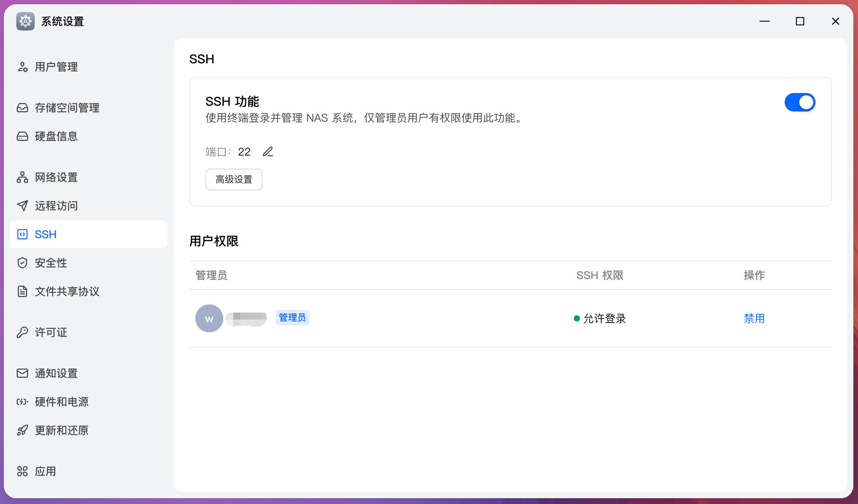Select the 存储空间管理 storage icon

point(22,108)
